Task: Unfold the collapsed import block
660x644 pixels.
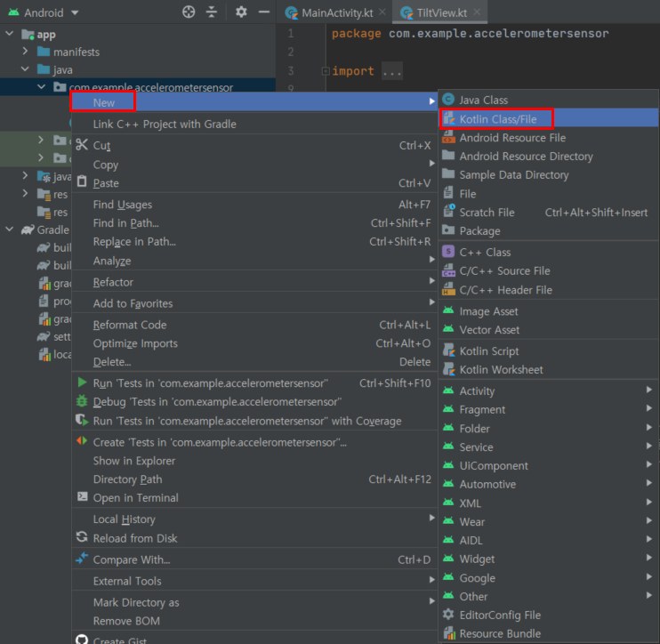Action: point(326,70)
